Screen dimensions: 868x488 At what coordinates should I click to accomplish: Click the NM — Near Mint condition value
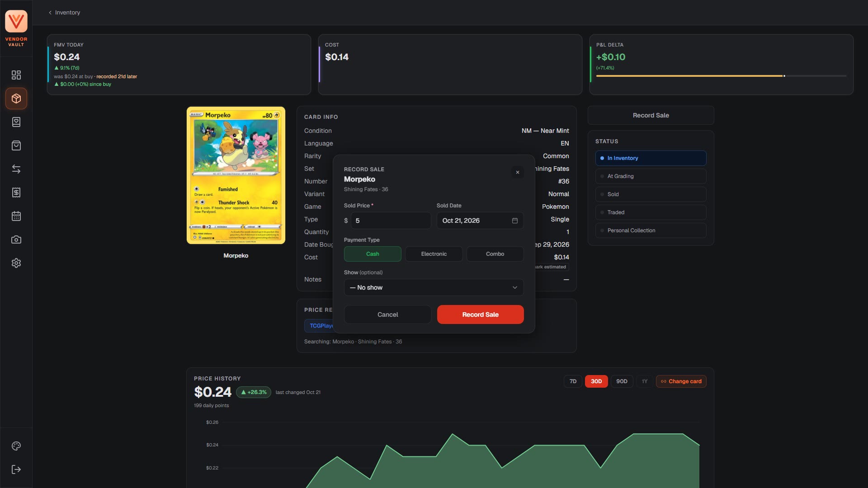point(545,131)
